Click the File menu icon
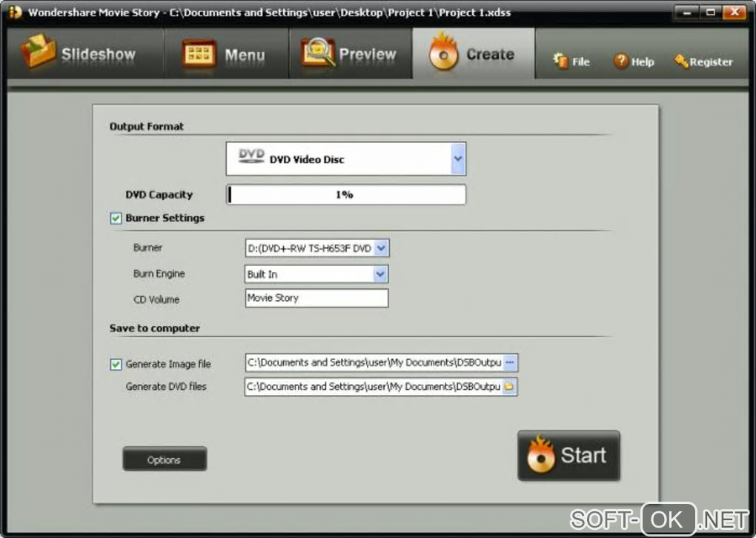This screenshot has width=756, height=538. [x=560, y=61]
